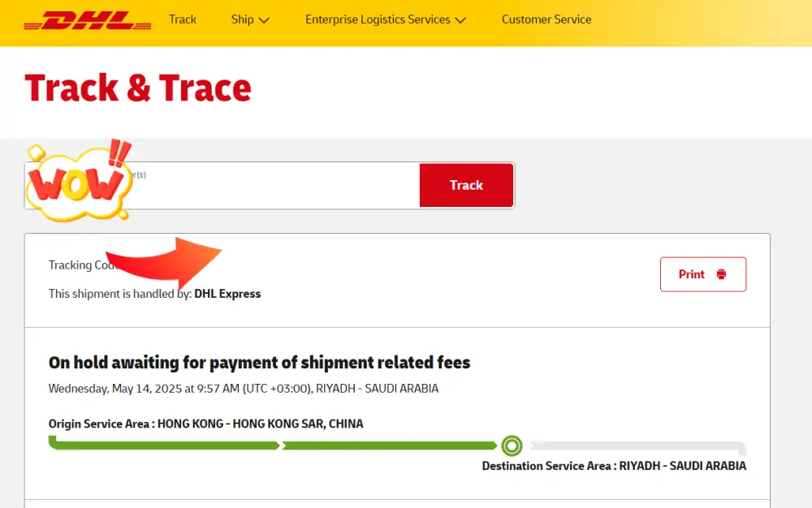Viewport: 812px width, 508px height.
Task: Select the date 'Wednesday, May 14, 2025' line
Action: coord(244,389)
